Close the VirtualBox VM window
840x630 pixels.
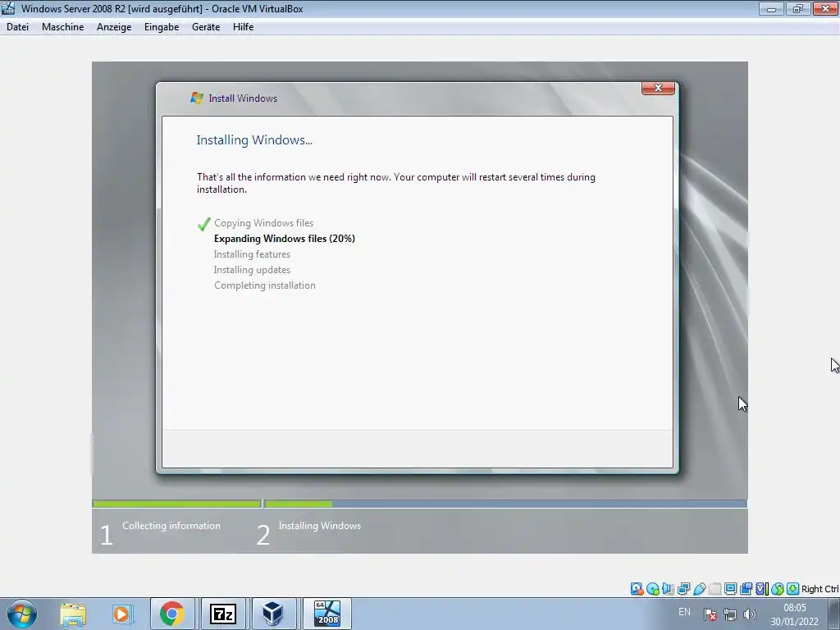pyautogui.click(x=825, y=8)
